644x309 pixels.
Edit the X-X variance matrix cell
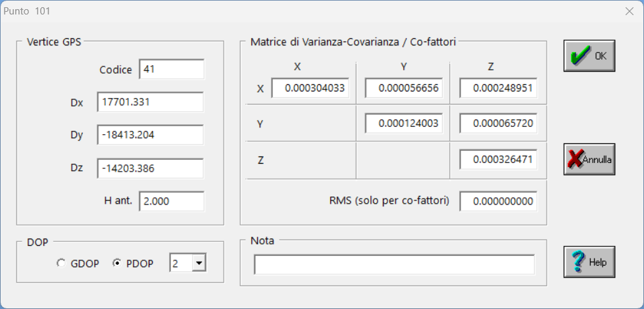click(309, 88)
